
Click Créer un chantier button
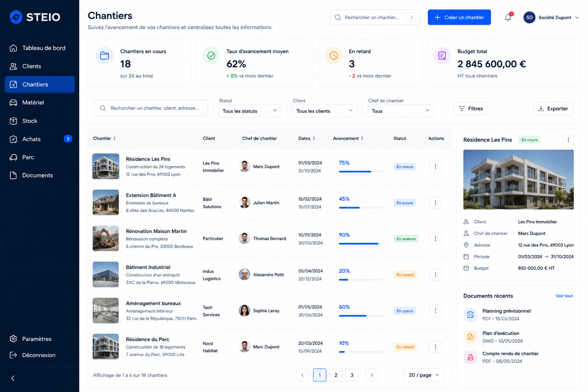pos(459,17)
